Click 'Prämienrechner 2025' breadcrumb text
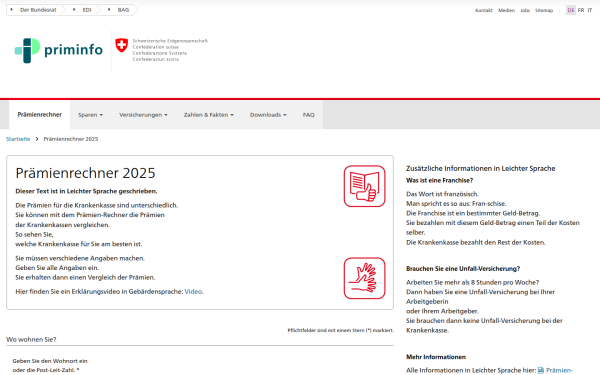 (x=71, y=139)
